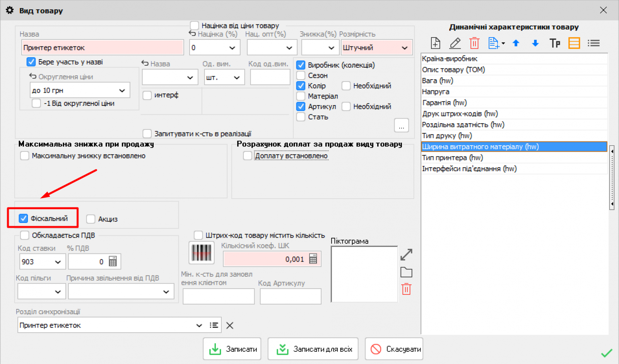The width and height of the screenshot is (619, 364).
Task: Open the pictogram folder browse icon
Action: pyautogui.click(x=406, y=272)
